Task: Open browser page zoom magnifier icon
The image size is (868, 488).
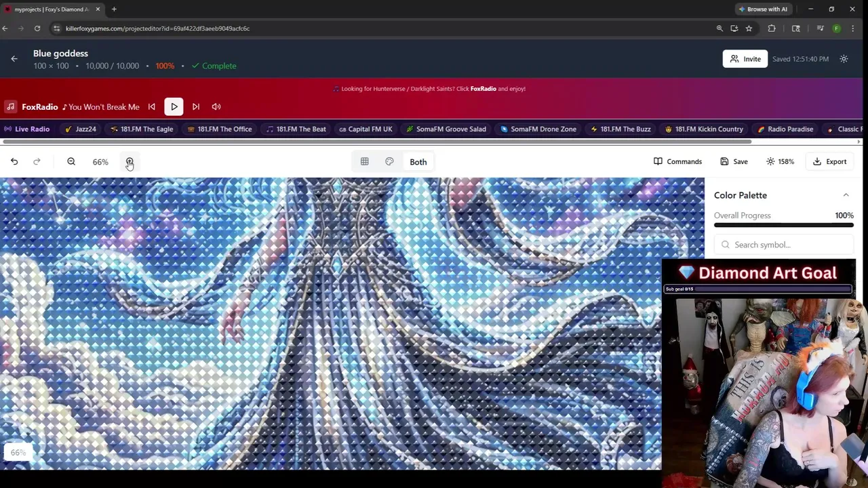Action: click(719, 28)
